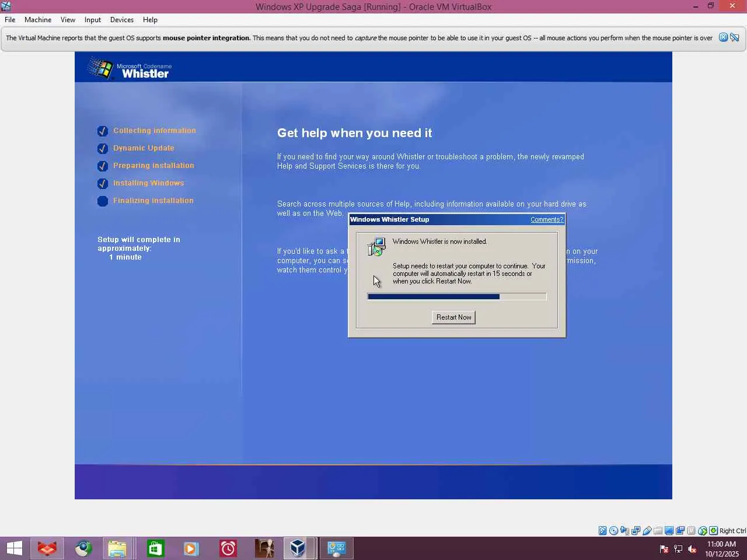Open the Input menu
The height and width of the screenshot is (560, 747).
[x=93, y=19]
